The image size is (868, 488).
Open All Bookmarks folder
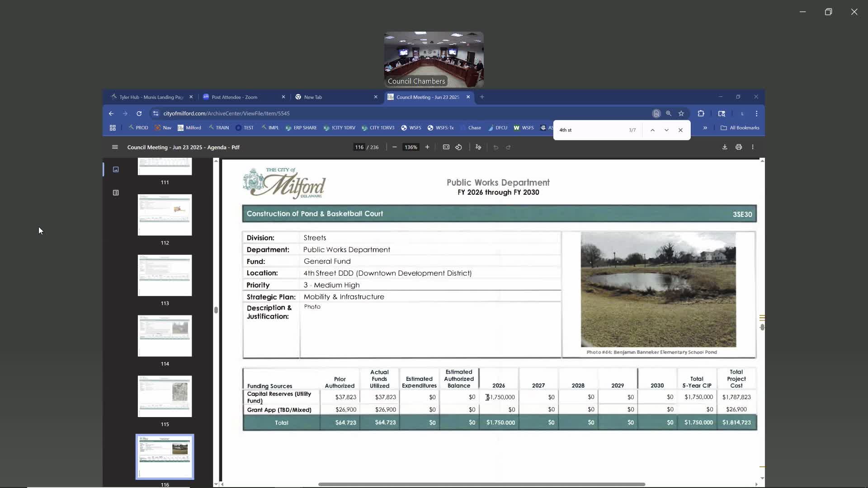(740, 128)
